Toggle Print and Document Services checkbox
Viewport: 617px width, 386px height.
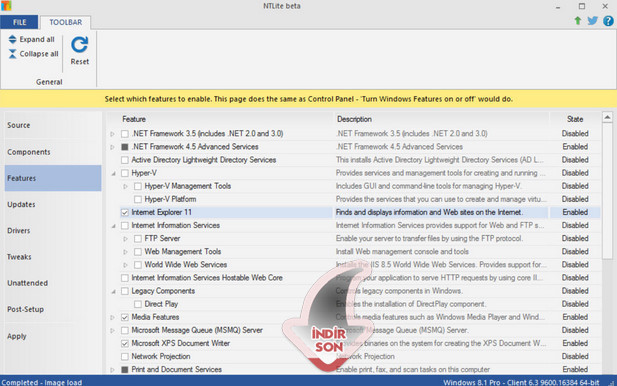(x=125, y=369)
